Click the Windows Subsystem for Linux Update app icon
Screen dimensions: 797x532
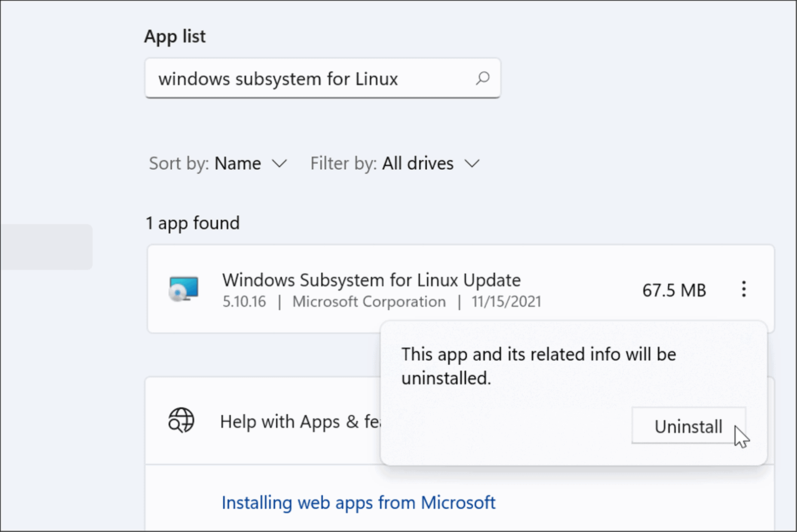pos(184,289)
